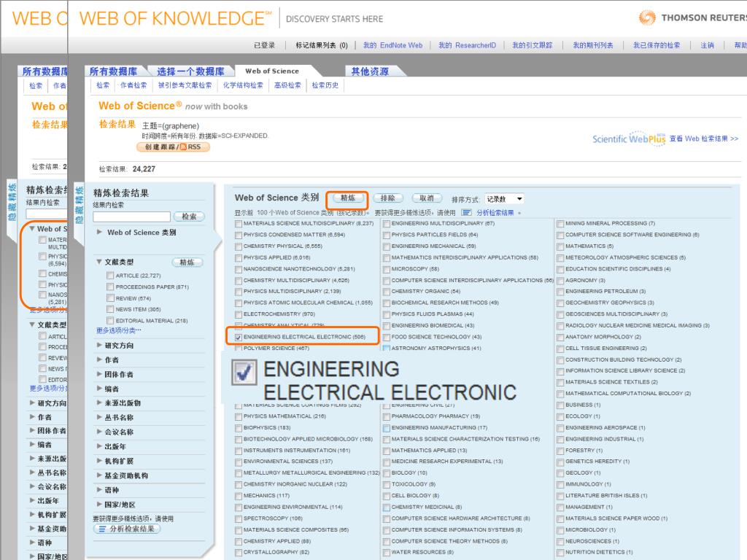Open 我的 ResearcherID link

(x=467, y=45)
